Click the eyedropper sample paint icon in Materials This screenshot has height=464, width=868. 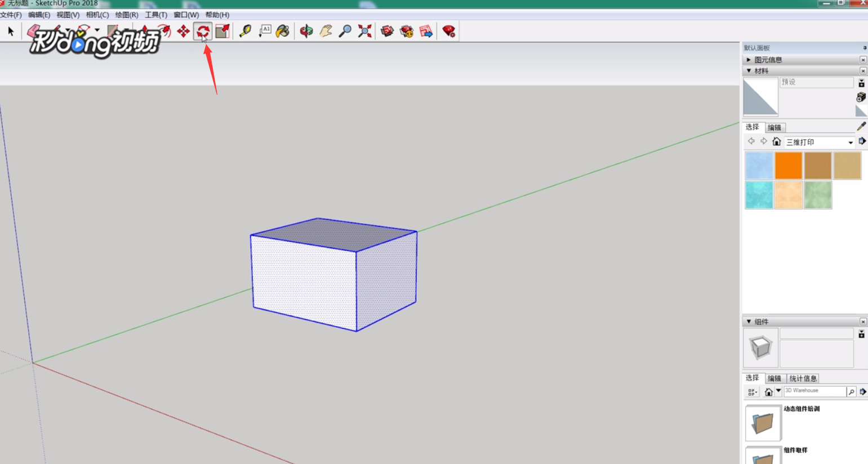coord(861,125)
